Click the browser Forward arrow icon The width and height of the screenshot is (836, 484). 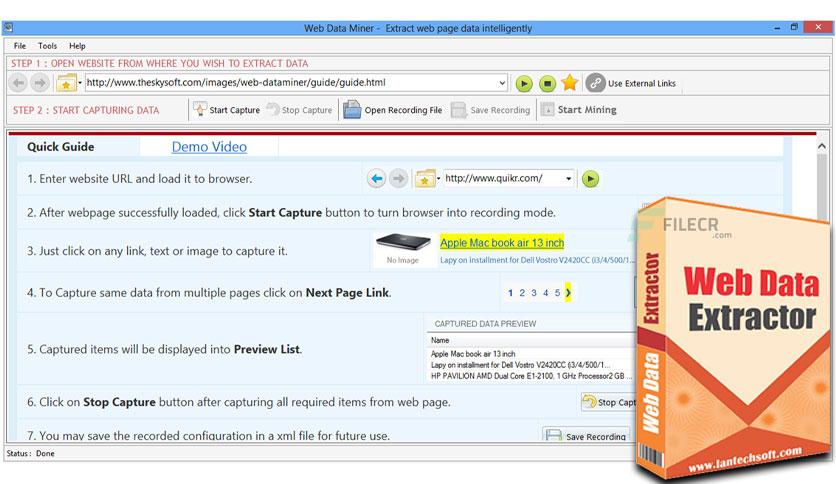click(40, 83)
